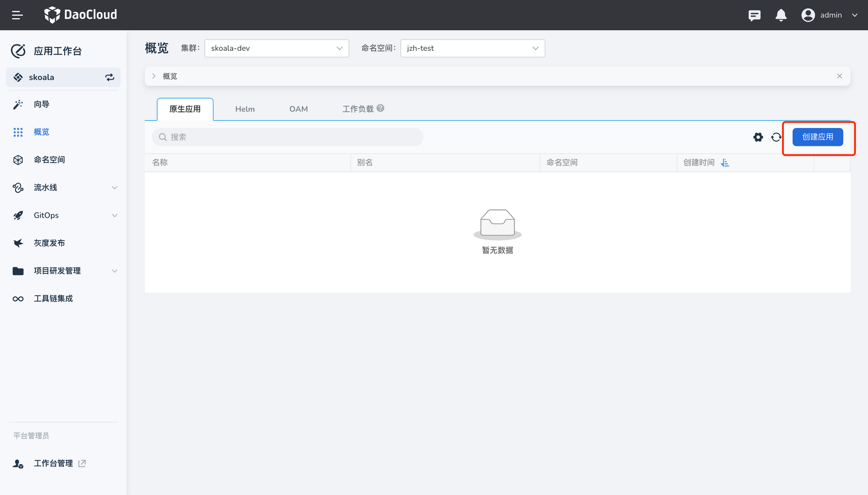Open 工作台管理 link
This screenshot has height=495, width=868.
click(x=53, y=463)
